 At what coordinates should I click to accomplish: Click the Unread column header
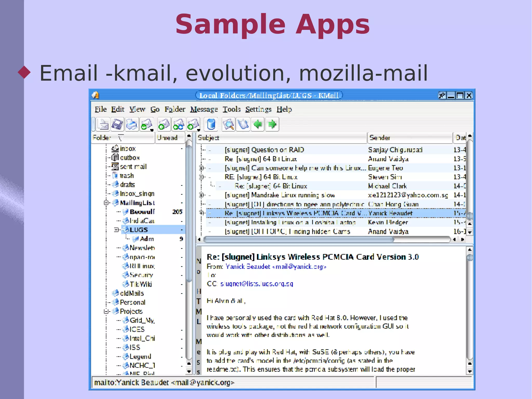pos(170,138)
